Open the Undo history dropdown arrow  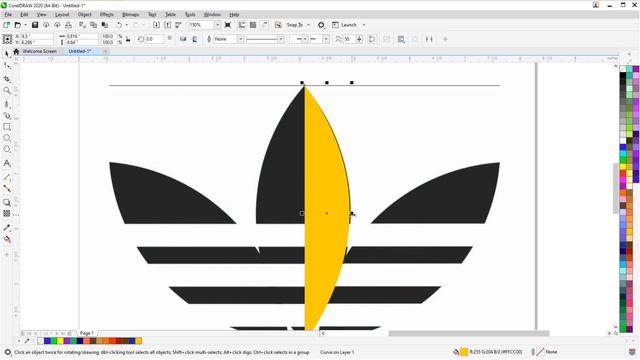(127, 25)
